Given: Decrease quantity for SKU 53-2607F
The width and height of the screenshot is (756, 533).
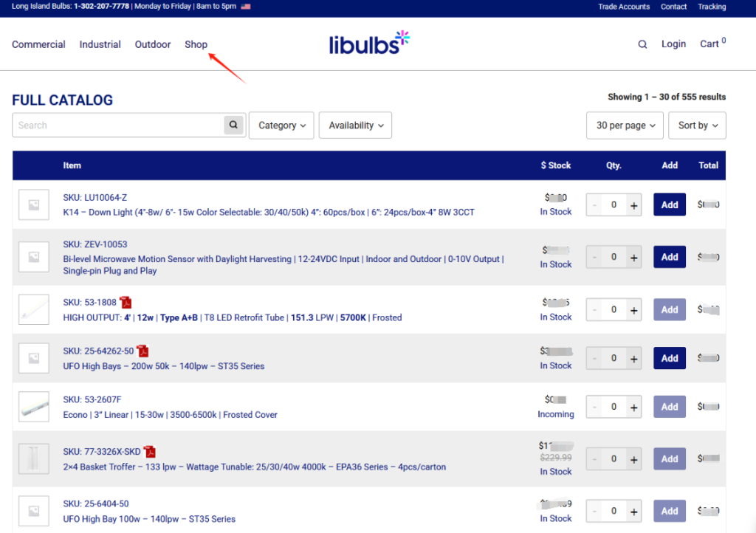Looking at the screenshot, I should click(594, 408).
